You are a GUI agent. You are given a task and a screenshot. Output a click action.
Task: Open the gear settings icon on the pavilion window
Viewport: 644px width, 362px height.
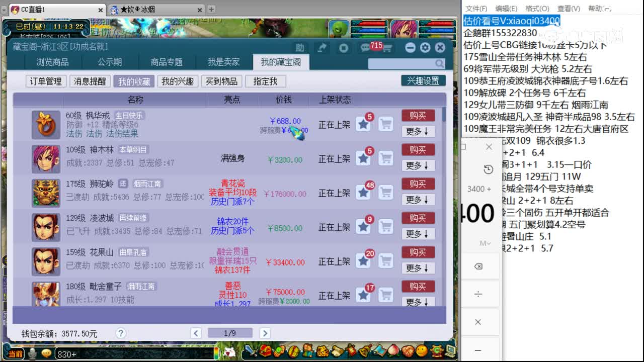[x=425, y=47]
